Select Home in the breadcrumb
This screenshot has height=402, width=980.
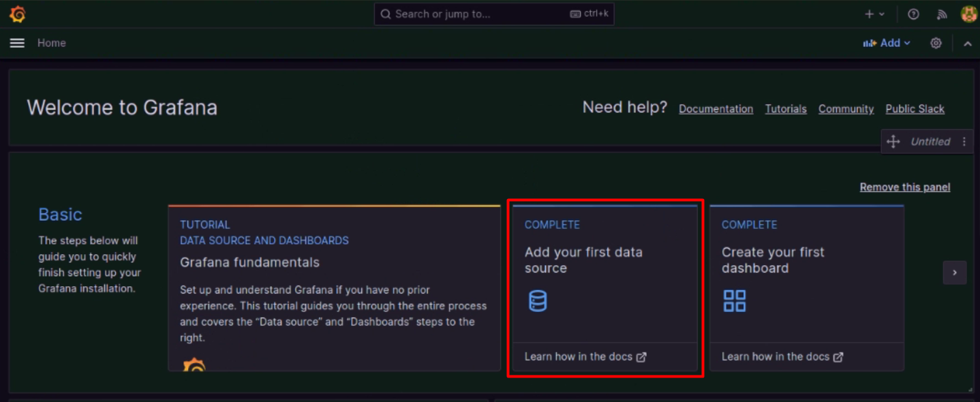51,43
